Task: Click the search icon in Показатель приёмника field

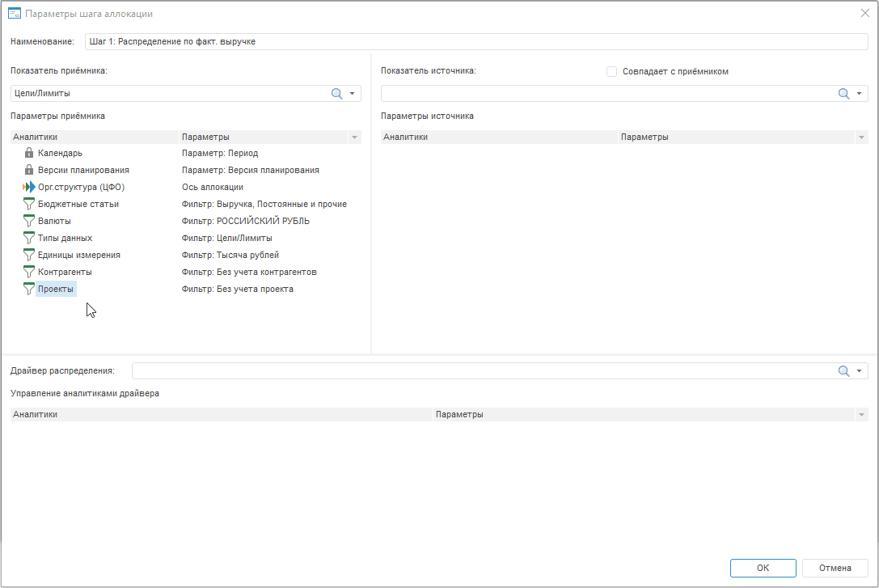Action: (x=337, y=94)
